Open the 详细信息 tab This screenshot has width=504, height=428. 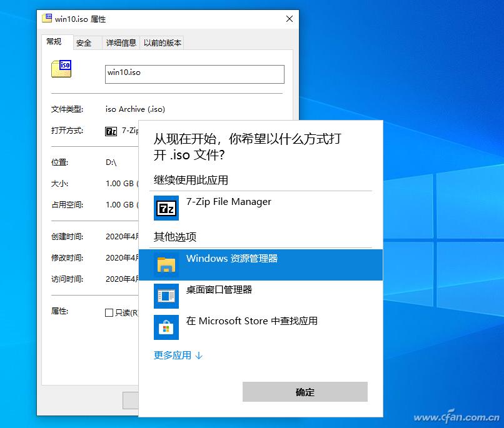pyautogui.click(x=121, y=42)
